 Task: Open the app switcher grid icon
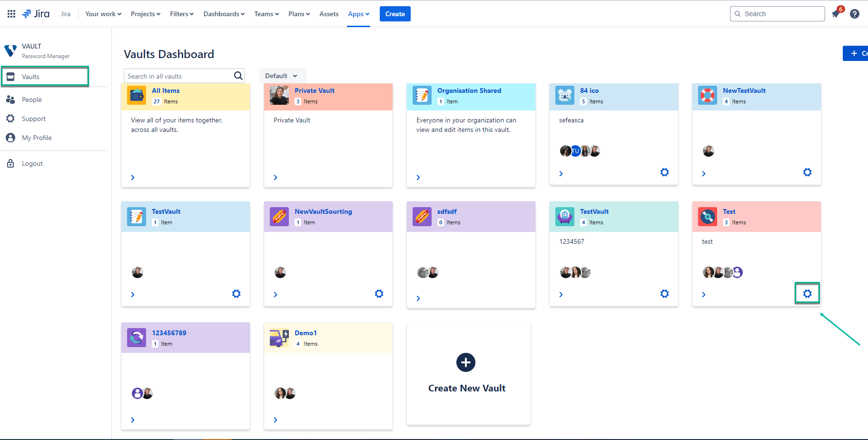pyautogui.click(x=11, y=13)
